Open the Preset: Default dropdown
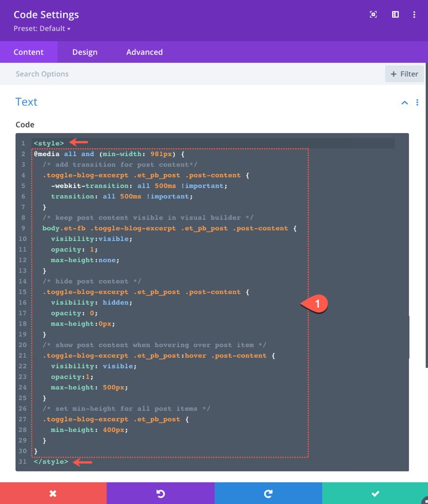This screenshot has width=428, height=504. coord(42,29)
